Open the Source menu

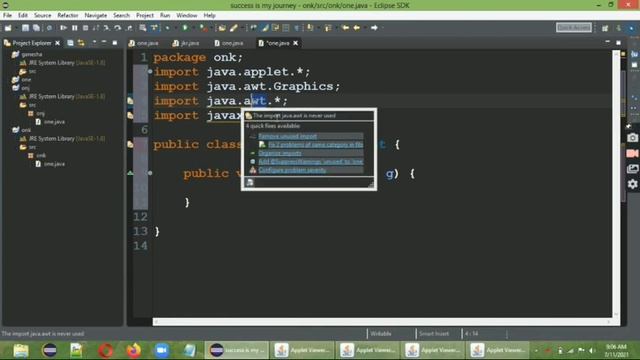pos(42,15)
